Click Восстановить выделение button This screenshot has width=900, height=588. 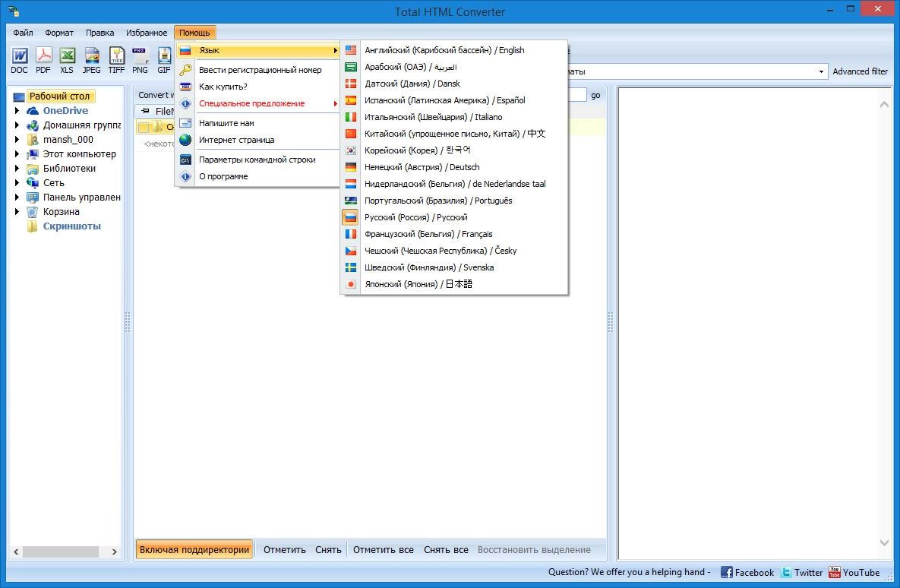point(534,549)
